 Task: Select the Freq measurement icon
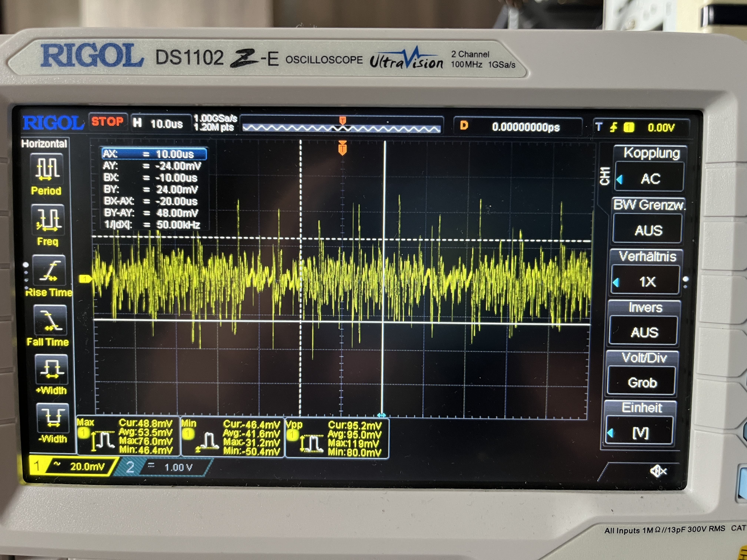(x=48, y=219)
